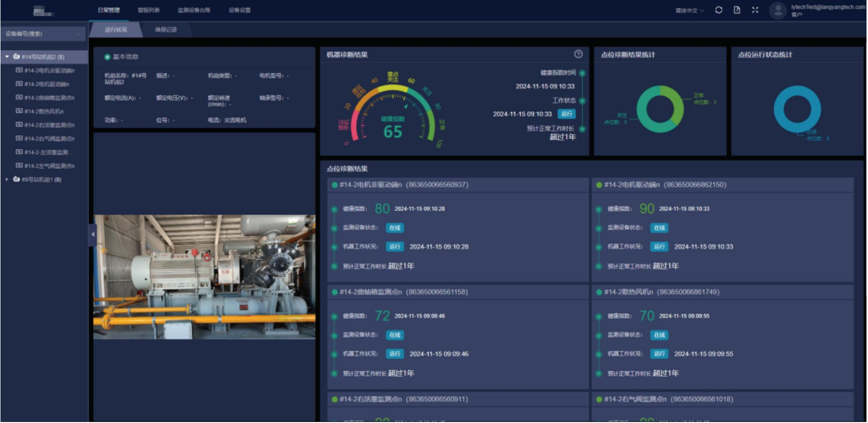Click the icon next to #14-2散热风机n in tree
The image size is (868, 423).
point(19,111)
